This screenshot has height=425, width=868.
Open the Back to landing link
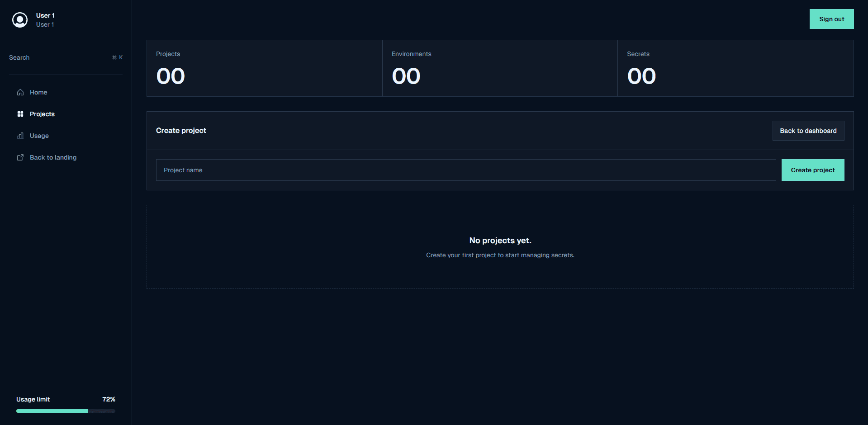[x=53, y=157]
